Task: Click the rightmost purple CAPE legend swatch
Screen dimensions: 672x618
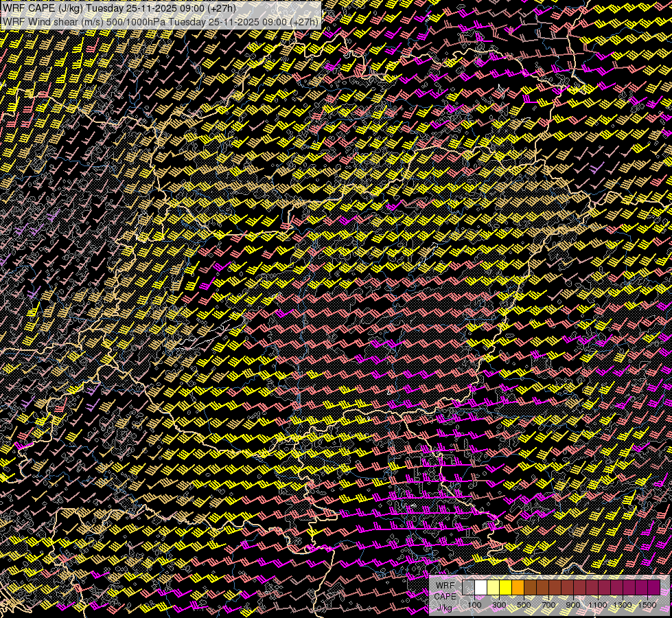Action: (654, 587)
